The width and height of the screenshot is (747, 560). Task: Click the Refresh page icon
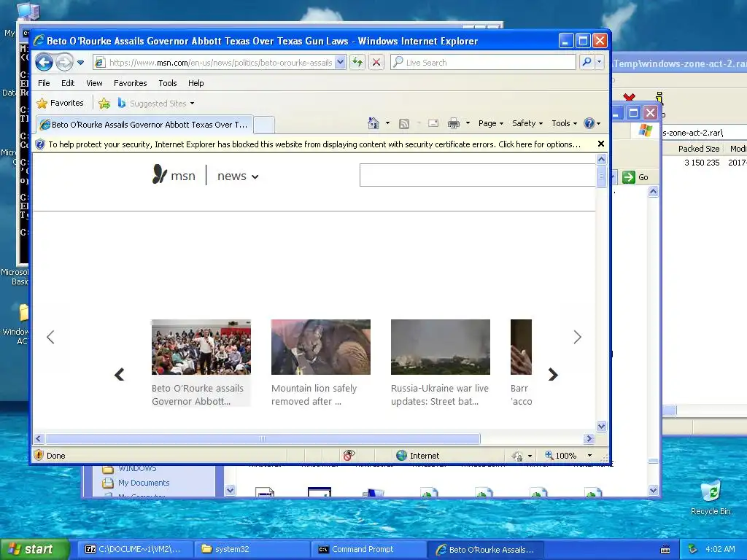pyautogui.click(x=357, y=63)
